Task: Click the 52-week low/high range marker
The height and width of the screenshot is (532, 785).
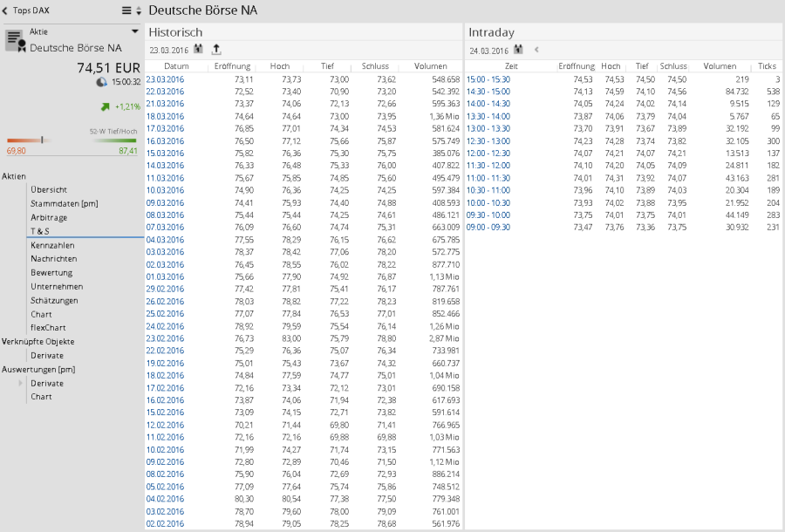Action: pyautogui.click(x=42, y=140)
